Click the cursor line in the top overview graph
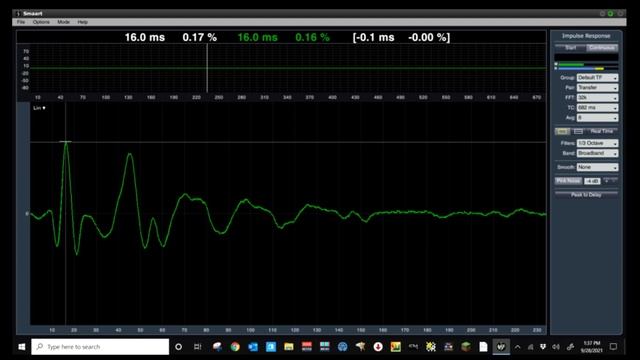This screenshot has height=360, width=640. tap(207, 68)
